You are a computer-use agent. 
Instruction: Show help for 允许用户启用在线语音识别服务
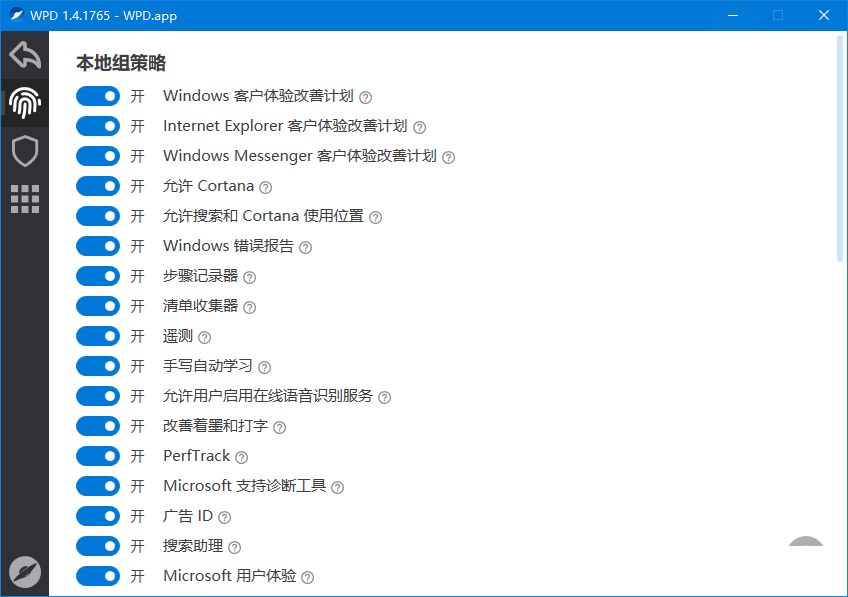coord(385,398)
